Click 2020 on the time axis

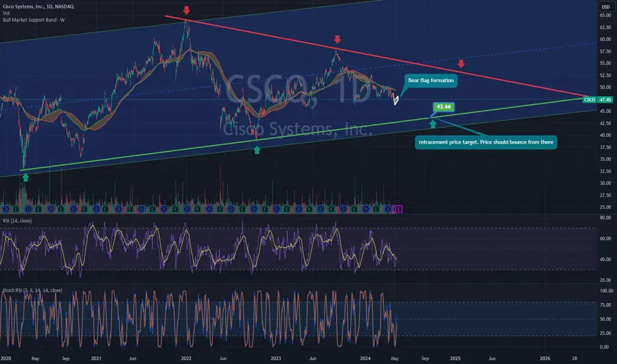[6, 359]
